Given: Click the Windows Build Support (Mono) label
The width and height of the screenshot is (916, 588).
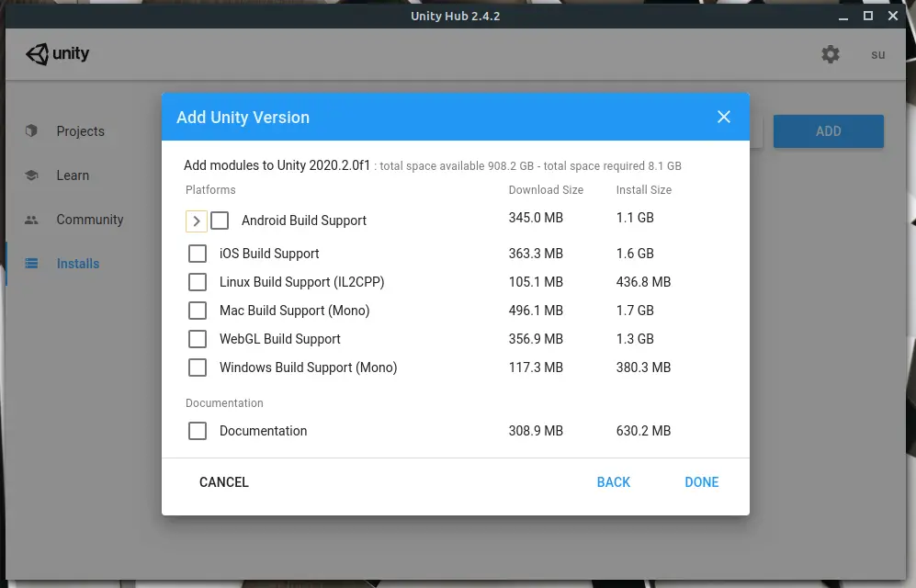Looking at the screenshot, I should (309, 367).
